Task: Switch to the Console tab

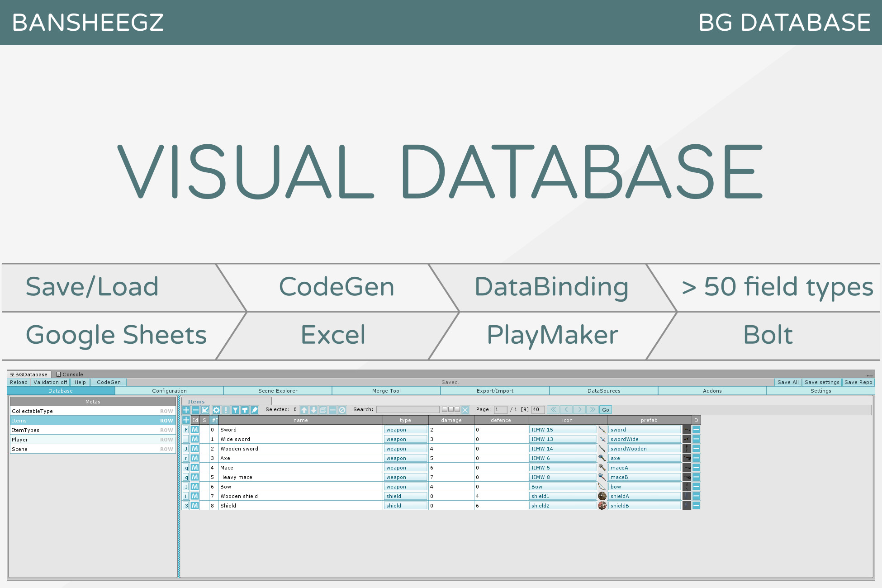Action: click(70, 375)
